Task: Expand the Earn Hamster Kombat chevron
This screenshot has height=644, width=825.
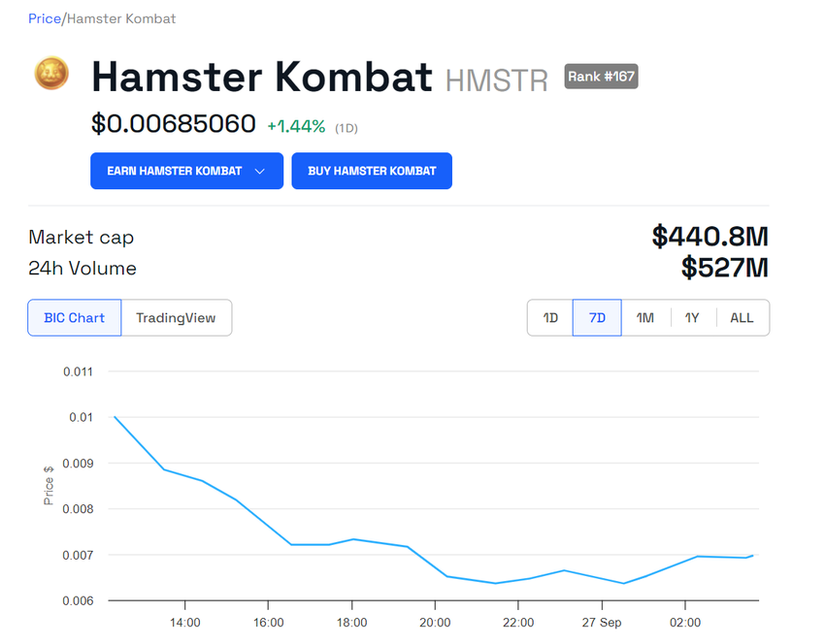Action: coord(259,172)
